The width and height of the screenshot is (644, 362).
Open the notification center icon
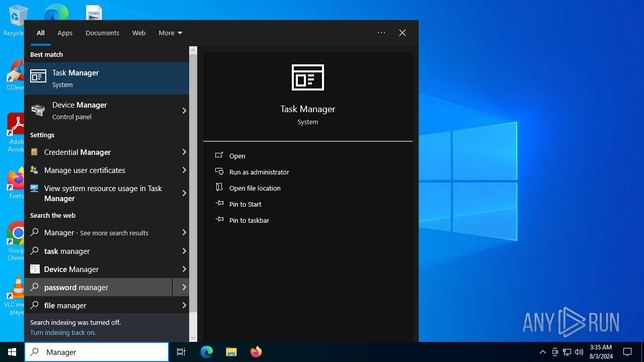627,352
